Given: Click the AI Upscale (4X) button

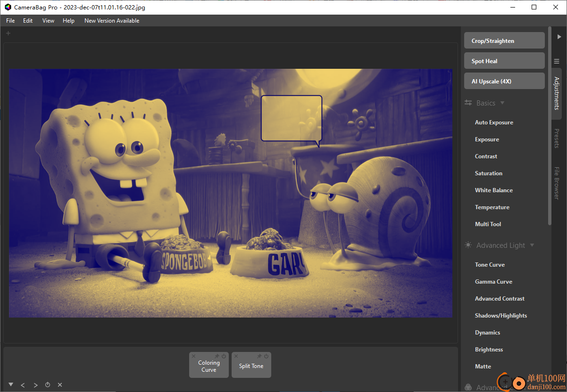Looking at the screenshot, I should (504, 81).
